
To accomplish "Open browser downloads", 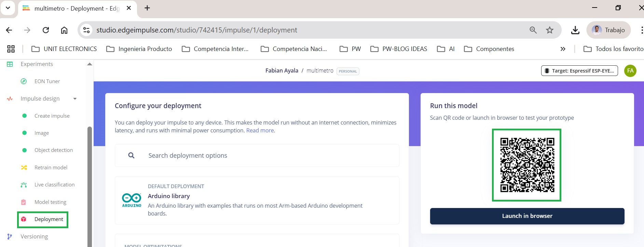I will click(575, 30).
